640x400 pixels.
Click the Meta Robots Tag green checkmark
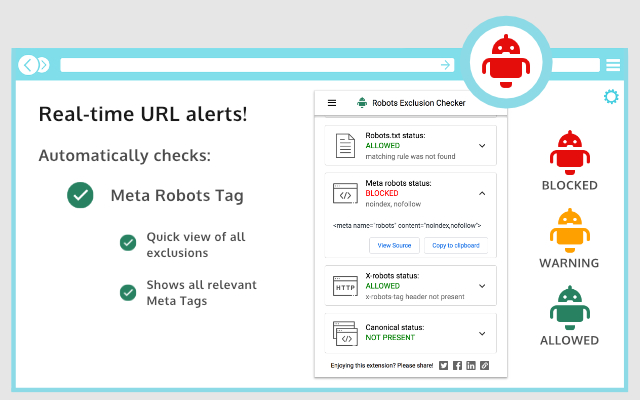pos(80,195)
